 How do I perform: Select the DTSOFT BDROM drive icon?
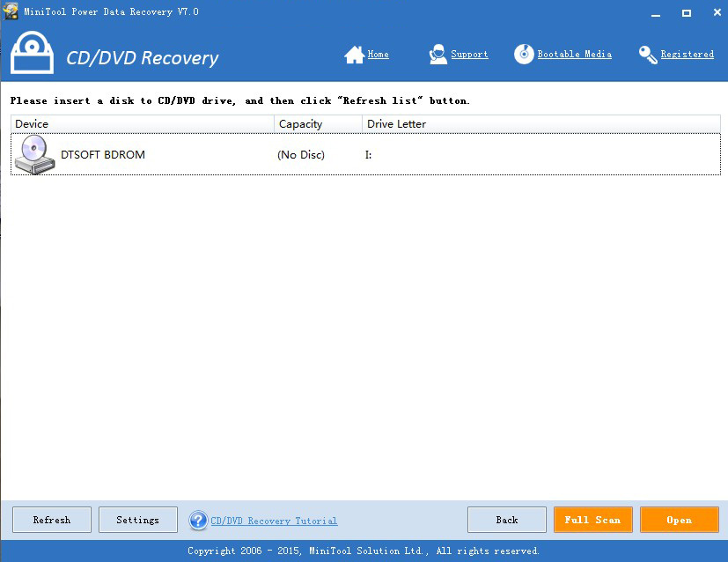point(34,155)
